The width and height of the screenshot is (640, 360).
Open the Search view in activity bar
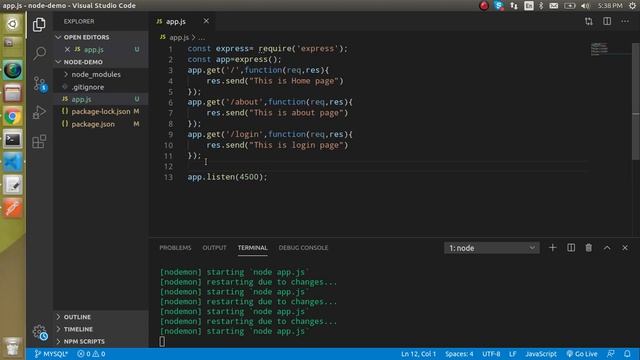click(x=39, y=53)
